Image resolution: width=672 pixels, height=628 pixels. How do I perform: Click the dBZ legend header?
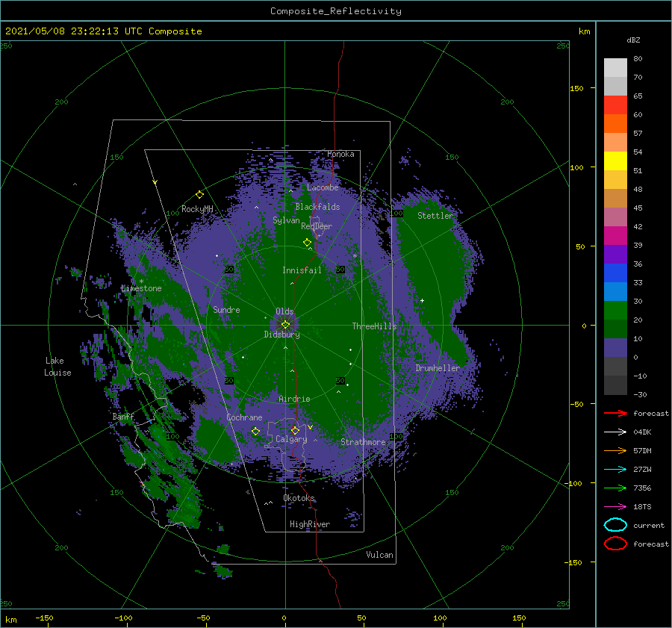click(x=633, y=40)
